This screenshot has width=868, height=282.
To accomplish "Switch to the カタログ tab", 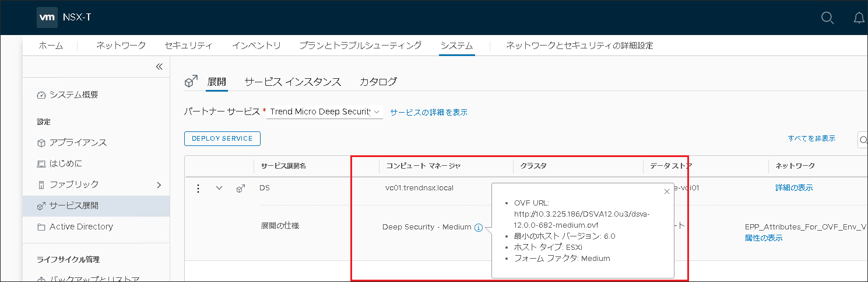I will pos(378,82).
